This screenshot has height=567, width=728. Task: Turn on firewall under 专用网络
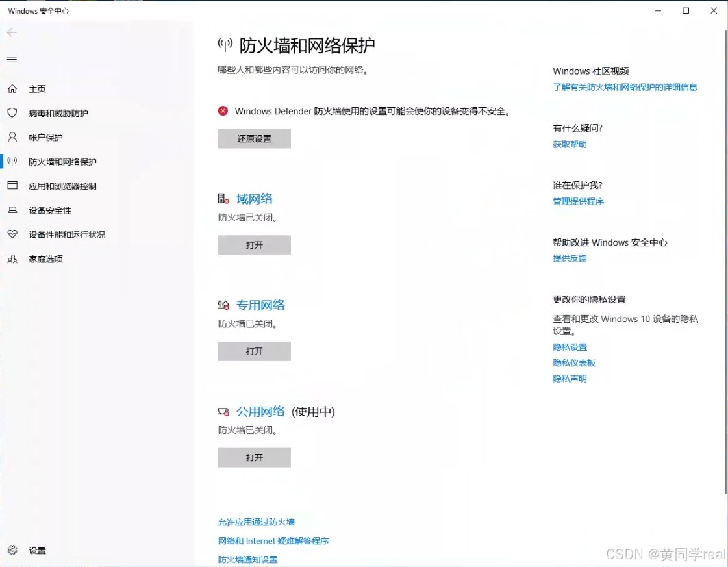pos(255,351)
